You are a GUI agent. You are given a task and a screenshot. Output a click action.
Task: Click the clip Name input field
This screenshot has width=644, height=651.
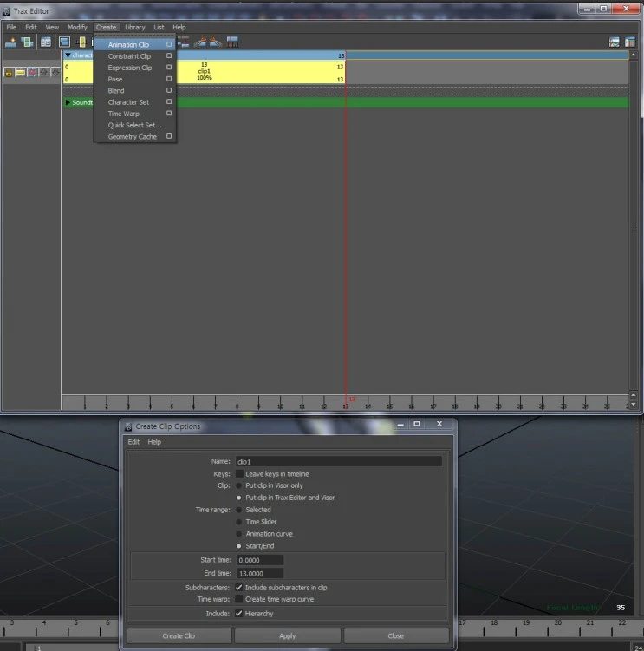pyautogui.click(x=338, y=462)
